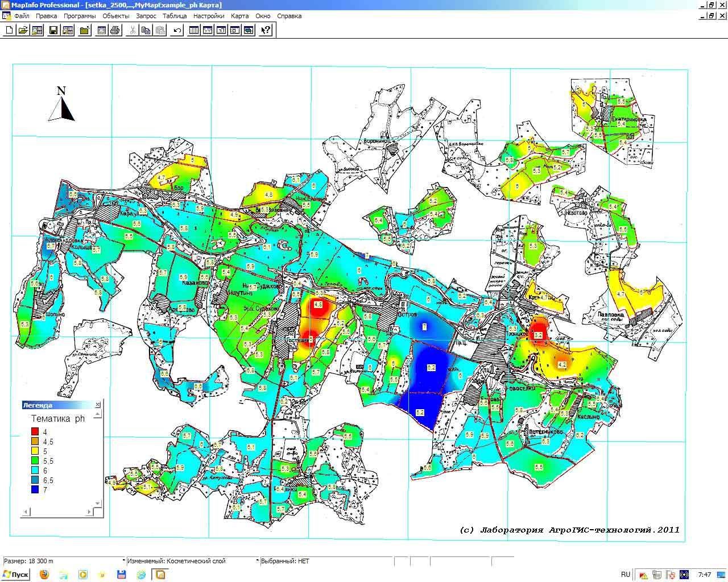The width and height of the screenshot is (728, 582).
Task: Open a New Mapper window icon
Action: [x=208, y=30]
